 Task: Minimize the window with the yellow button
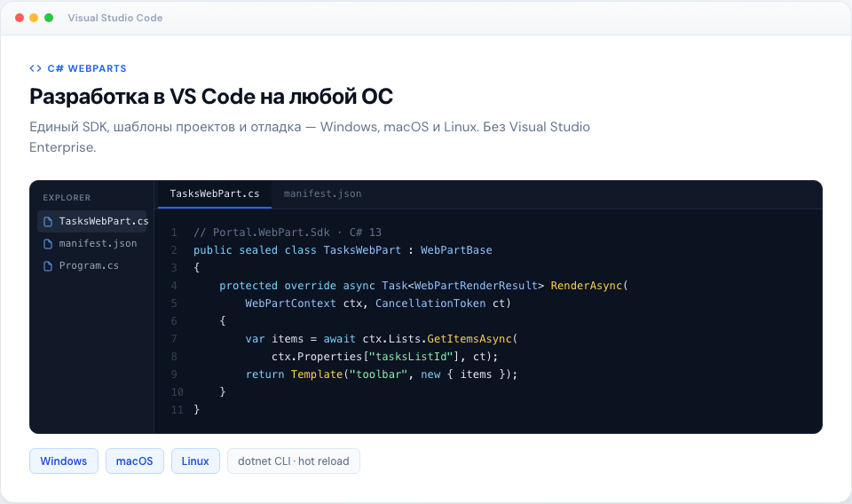34,18
